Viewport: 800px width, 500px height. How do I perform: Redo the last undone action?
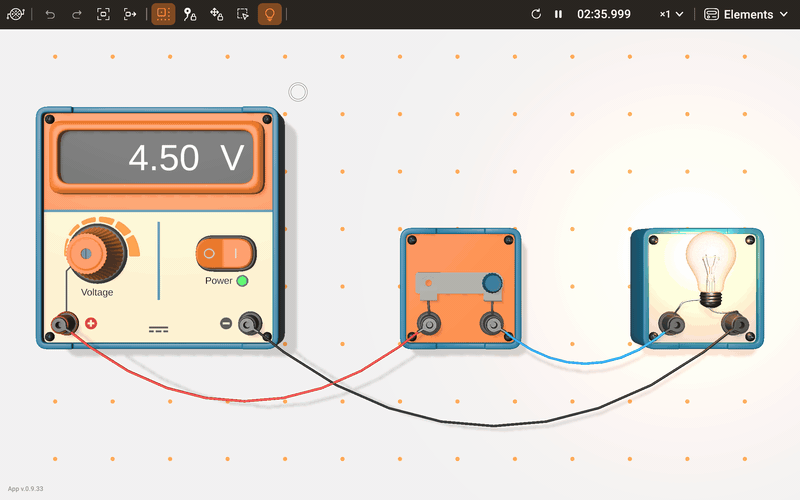coord(77,14)
